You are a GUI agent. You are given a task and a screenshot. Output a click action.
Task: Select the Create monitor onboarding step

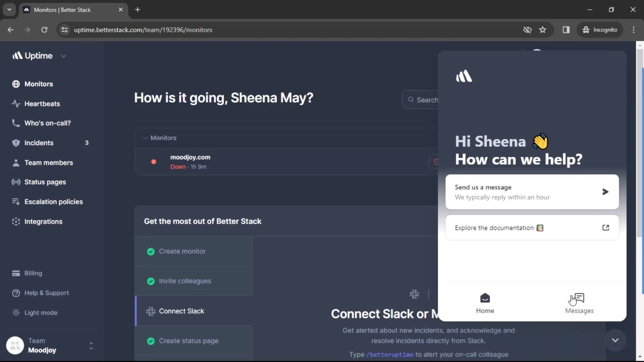pyautogui.click(x=194, y=251)
